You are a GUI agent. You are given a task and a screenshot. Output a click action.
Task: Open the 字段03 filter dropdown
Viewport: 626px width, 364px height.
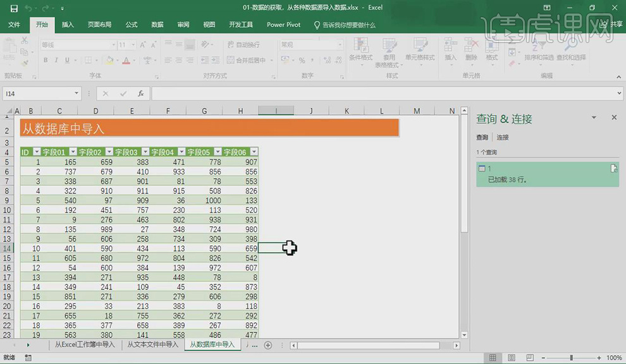[145, 152]
